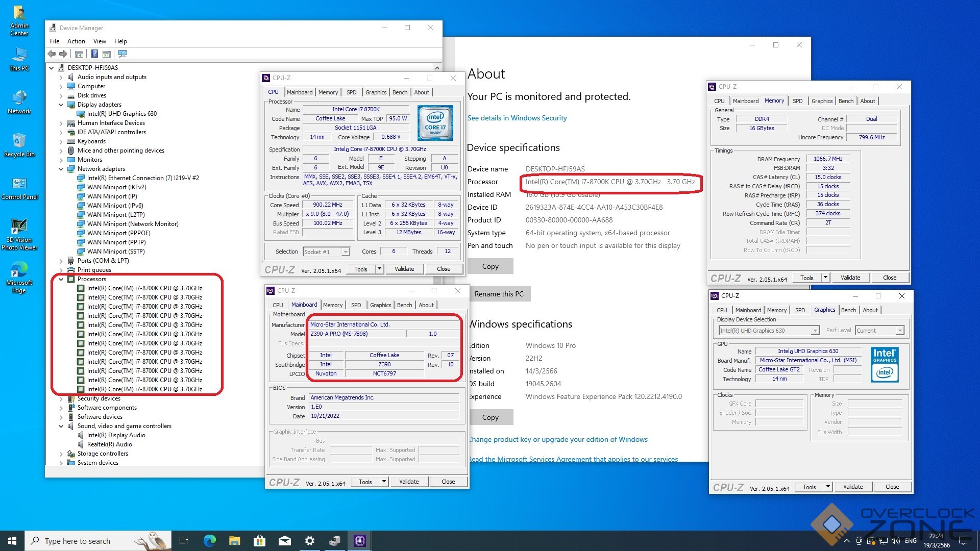Click See details in Windows Security link
Viewport: 980px width, 551px height.
coord(517,118)
